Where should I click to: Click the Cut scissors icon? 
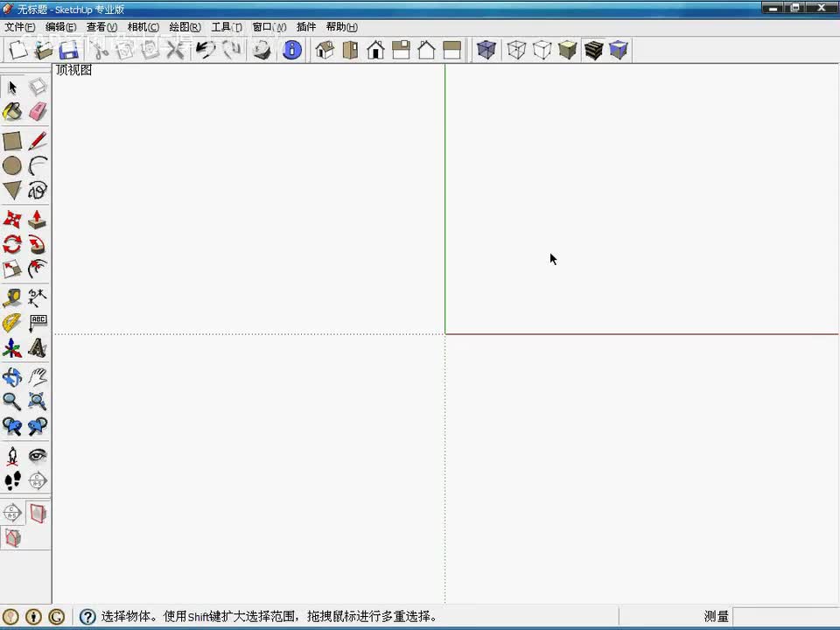[x=100, y=51]
